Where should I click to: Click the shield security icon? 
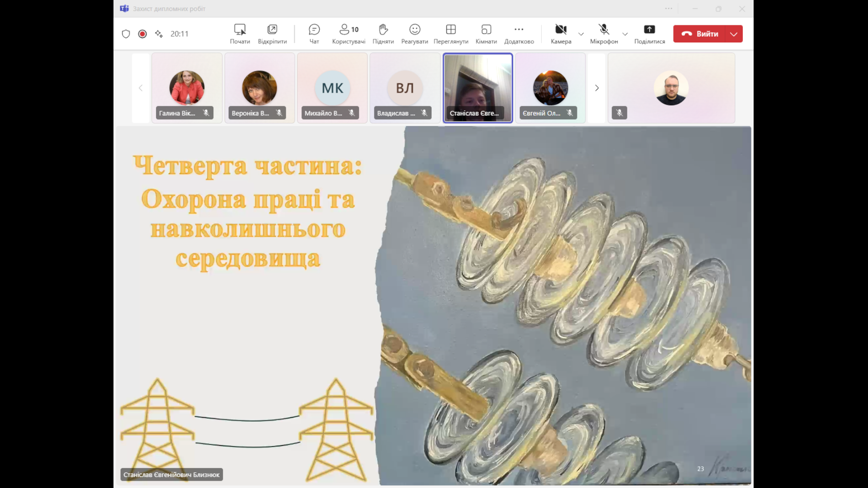point(126,34)
